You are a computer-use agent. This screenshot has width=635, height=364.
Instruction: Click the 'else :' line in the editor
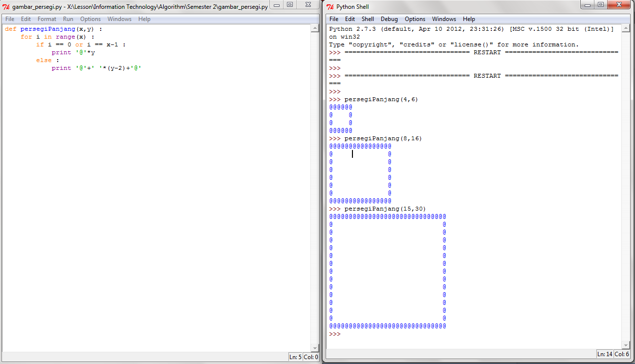point(48,60)
